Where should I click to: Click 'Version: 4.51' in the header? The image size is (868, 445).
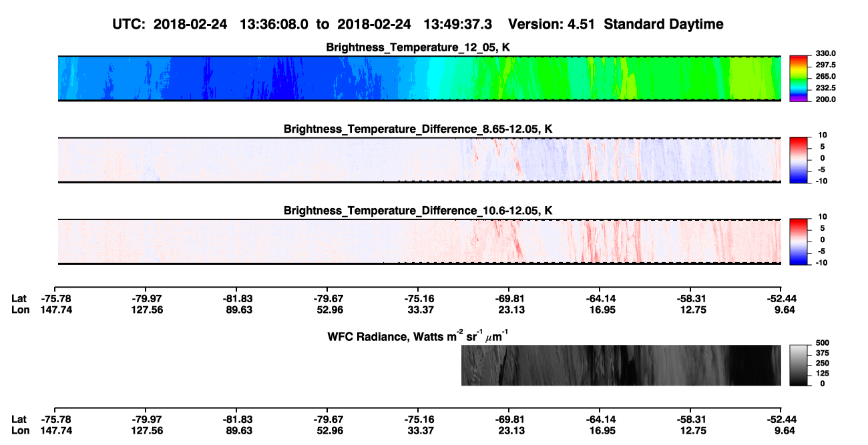pyautogui.click(x=554, y=24)
